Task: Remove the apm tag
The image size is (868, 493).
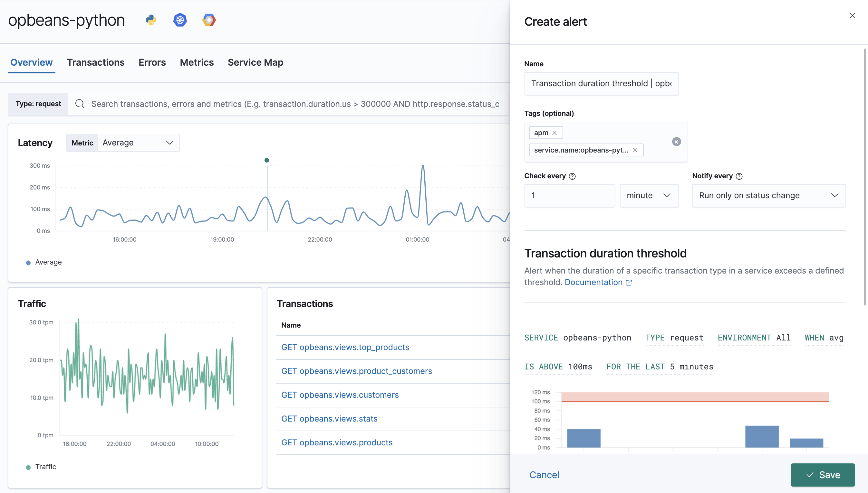Action: pos(555,132)
